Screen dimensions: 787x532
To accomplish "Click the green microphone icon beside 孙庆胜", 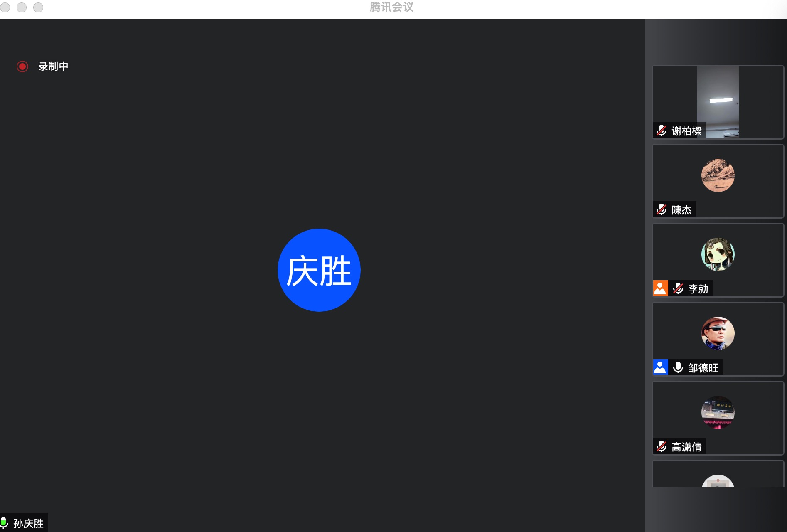I will [x=4, y=522].
